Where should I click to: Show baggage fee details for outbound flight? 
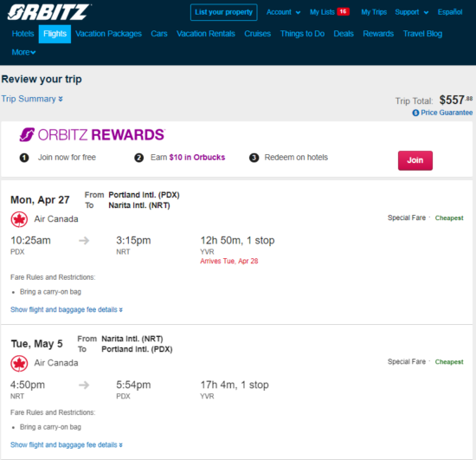coord(67,309)
